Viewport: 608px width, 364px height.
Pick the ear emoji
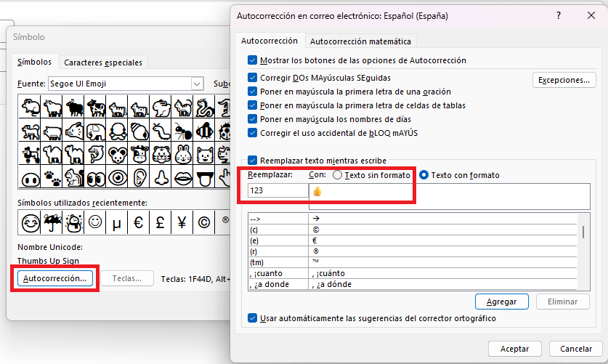tap(139, 177)
